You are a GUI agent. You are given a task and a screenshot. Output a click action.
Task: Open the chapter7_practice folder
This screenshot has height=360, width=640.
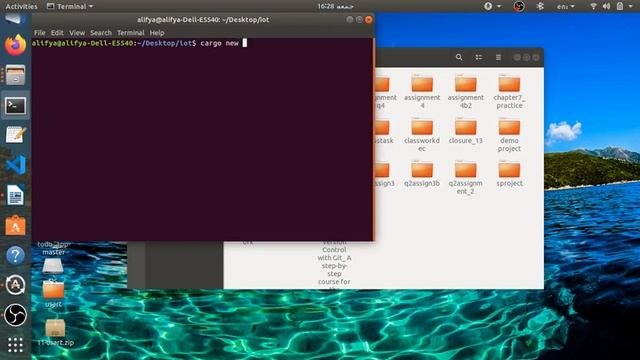509,91
